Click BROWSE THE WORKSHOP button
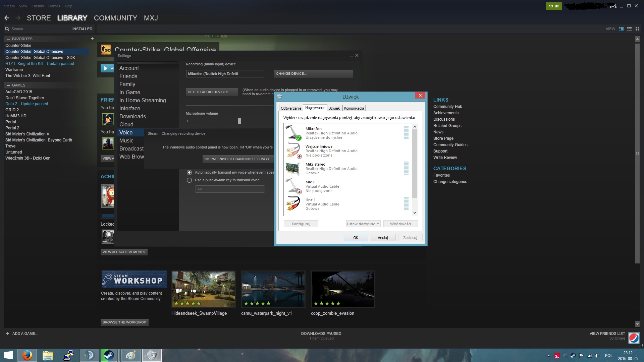644x362 pixels. [x=124, y=322]
